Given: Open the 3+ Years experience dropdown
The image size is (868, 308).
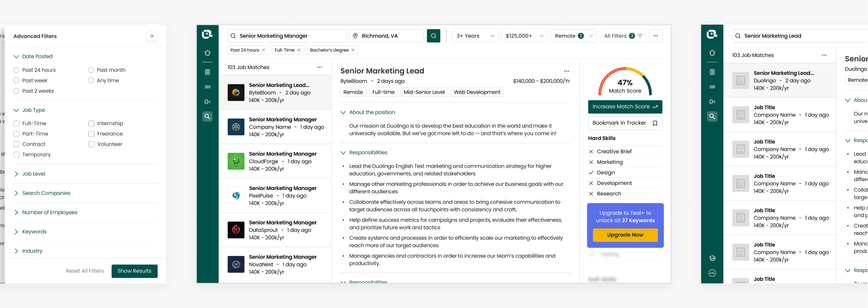Looking at the screenshot, I should click(475, 36).
